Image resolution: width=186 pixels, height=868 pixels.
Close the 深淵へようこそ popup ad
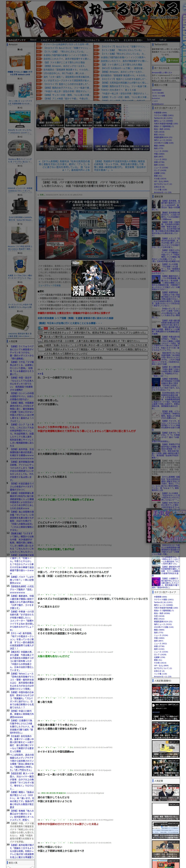113,298
